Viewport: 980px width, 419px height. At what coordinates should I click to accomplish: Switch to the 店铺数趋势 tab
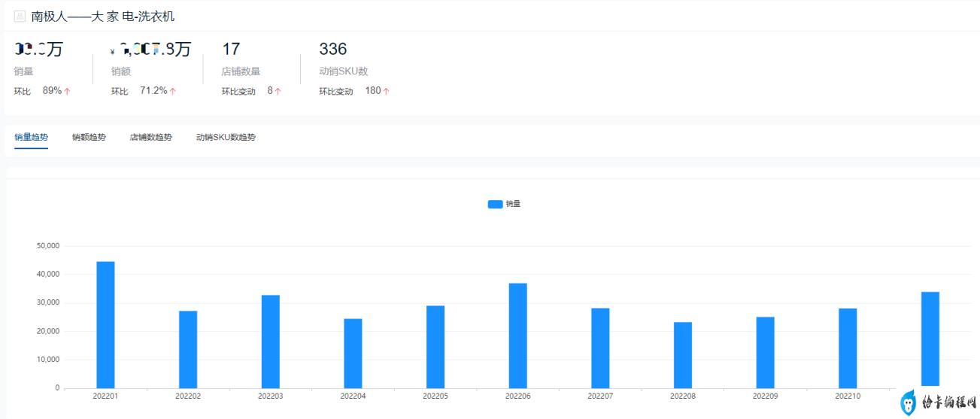(x=150, y=138)
